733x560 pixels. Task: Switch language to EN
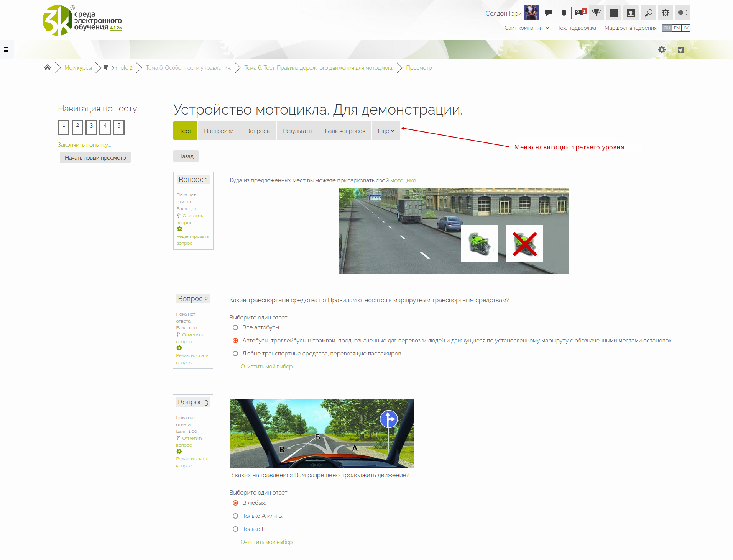coord(677,28)
